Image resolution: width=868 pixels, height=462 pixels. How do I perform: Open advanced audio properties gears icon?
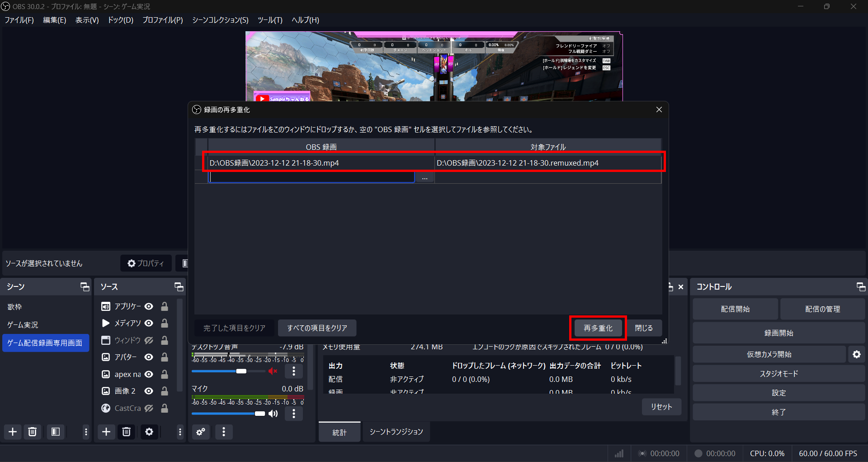(x=201, y=432)
